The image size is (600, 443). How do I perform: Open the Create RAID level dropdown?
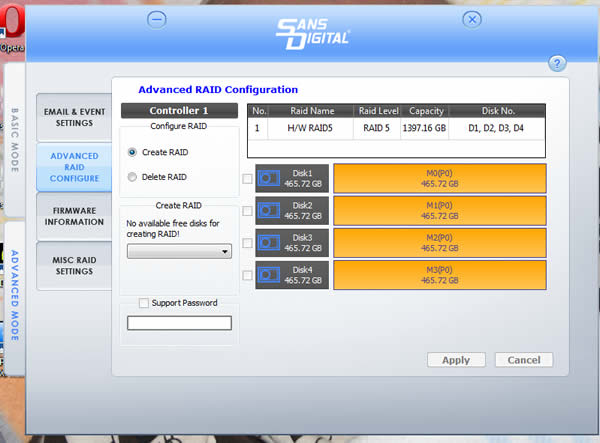pyautogui.click(x=179, y=251)
